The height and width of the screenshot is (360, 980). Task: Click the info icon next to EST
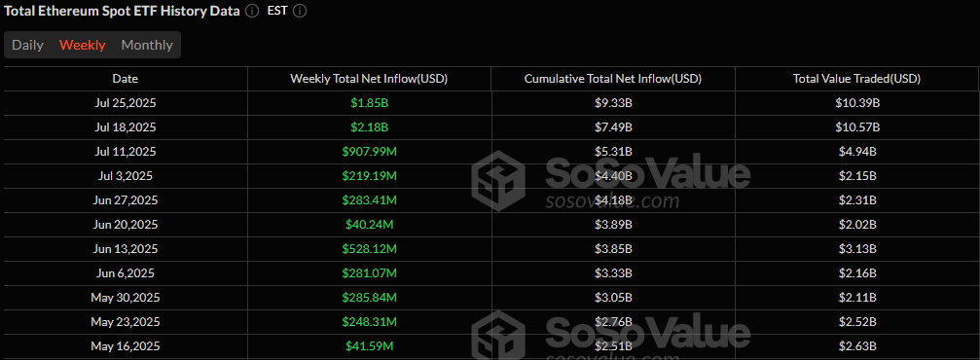300,12
